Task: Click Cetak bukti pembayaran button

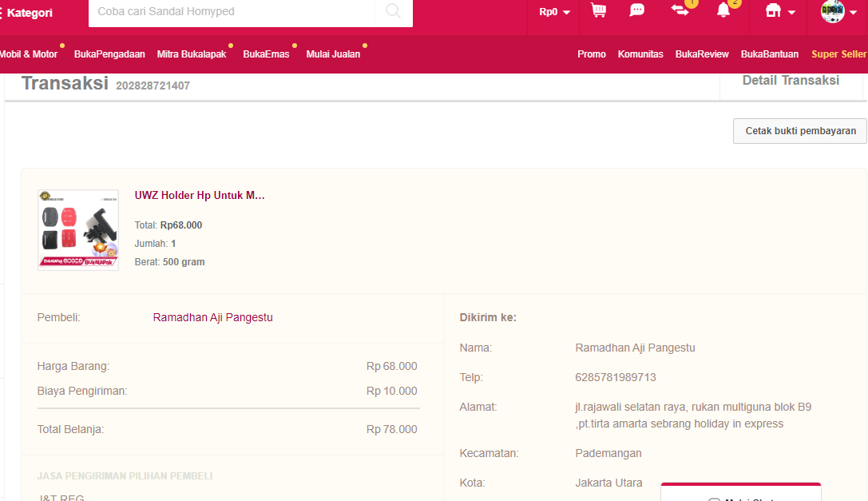Action: click(800, 131)
